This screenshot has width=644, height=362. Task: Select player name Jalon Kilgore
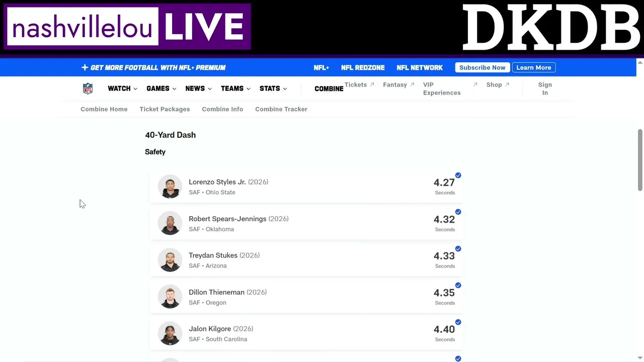210,329
